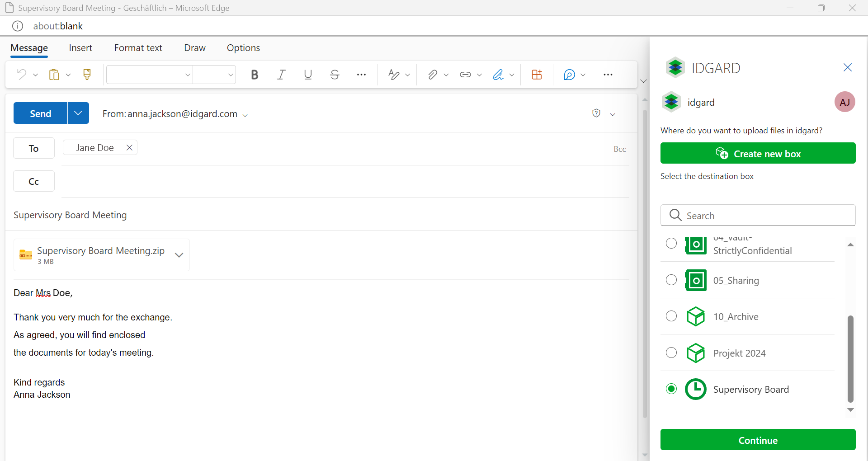Expand the ribbon collapse chevron

tap(643, 81)
